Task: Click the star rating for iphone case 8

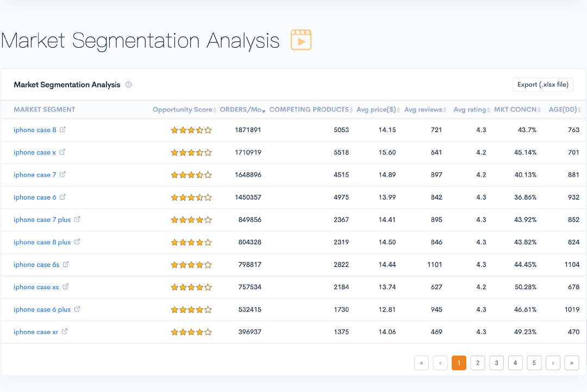Action: click(191, 130)
